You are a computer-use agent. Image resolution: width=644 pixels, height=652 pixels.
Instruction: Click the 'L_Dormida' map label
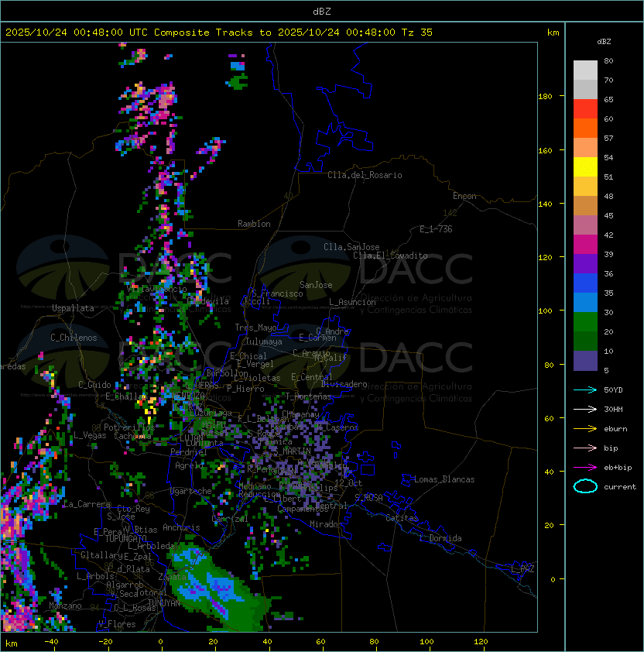440,538
